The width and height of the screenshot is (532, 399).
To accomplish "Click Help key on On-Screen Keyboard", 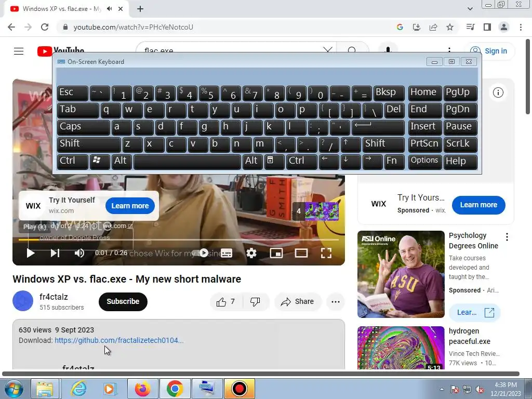I will (460, 161).
